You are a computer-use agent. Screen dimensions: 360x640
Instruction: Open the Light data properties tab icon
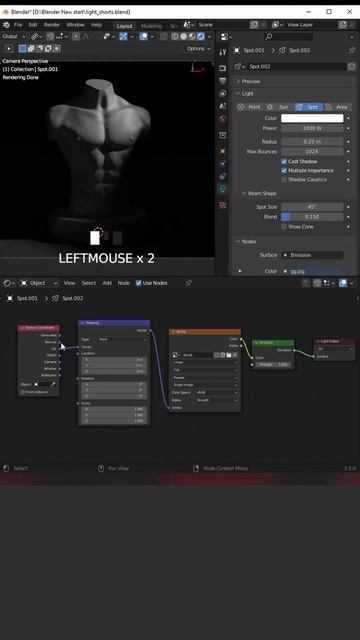(x=222, y=189)
